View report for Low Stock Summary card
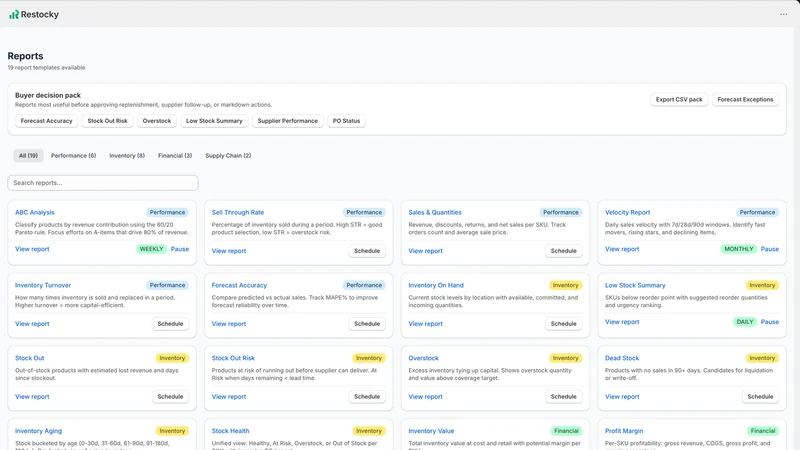Image resolution: width=800 pixels, height=450 pixels. (622, 322)
